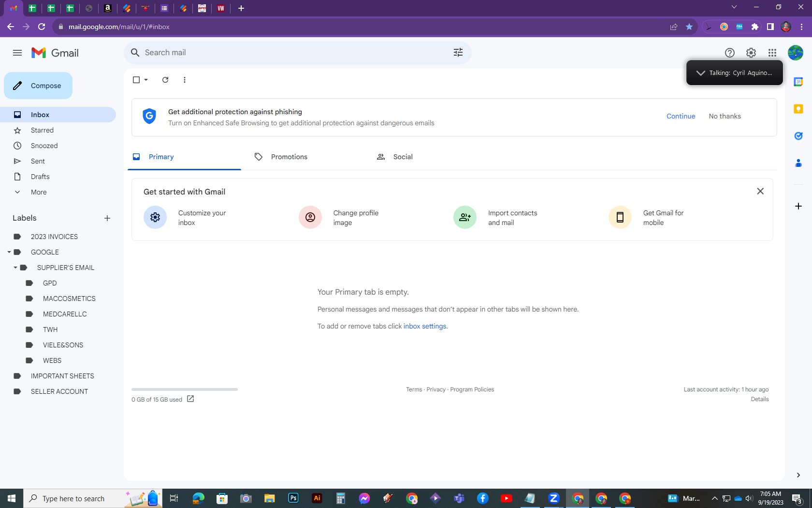812x508 pixels.
Task: Tick the select all messages checkbox
Action: 136,80
